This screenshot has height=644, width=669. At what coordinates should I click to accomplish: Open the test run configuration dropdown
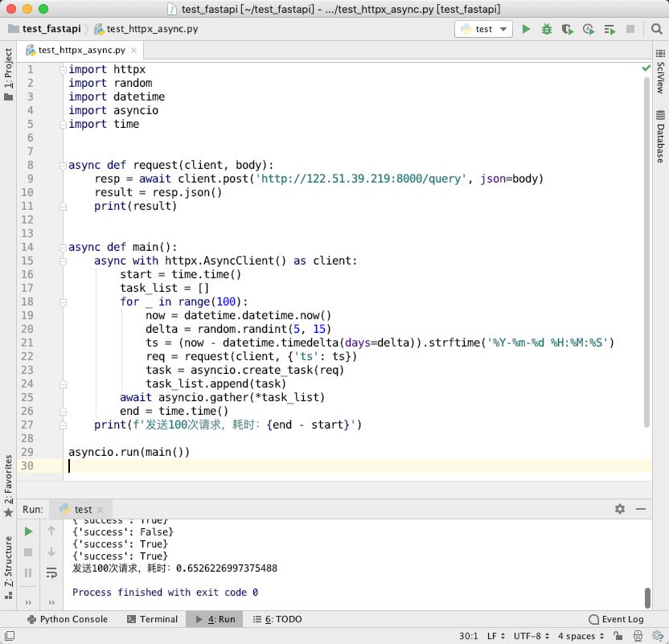[x=483, y=29]
